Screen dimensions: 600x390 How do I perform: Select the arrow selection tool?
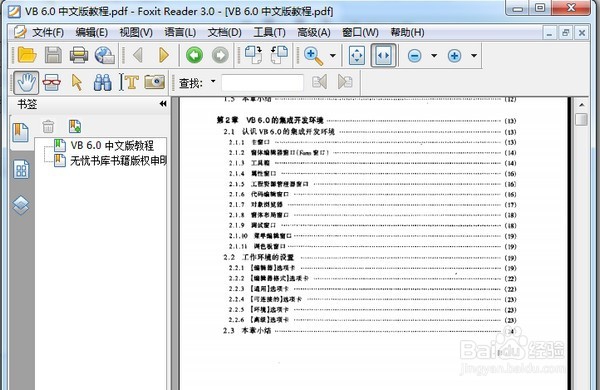click(77, 82)
